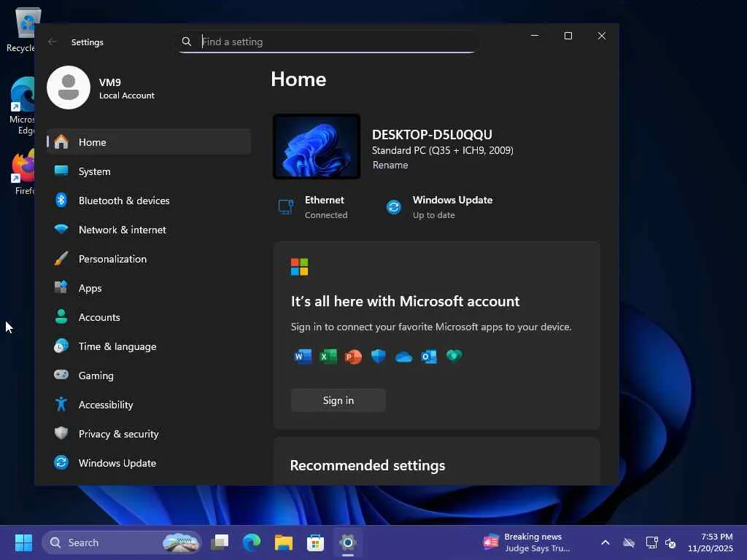
Task: Click the Windows Update circular arrows icon on Home
Action: [x=394, y=207]
